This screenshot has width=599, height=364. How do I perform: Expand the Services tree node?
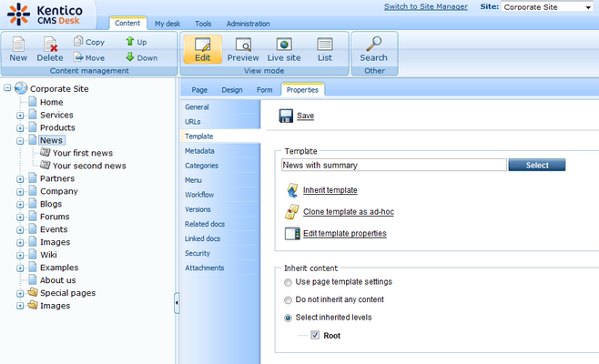pyautogui.click(x=20, y=116)
